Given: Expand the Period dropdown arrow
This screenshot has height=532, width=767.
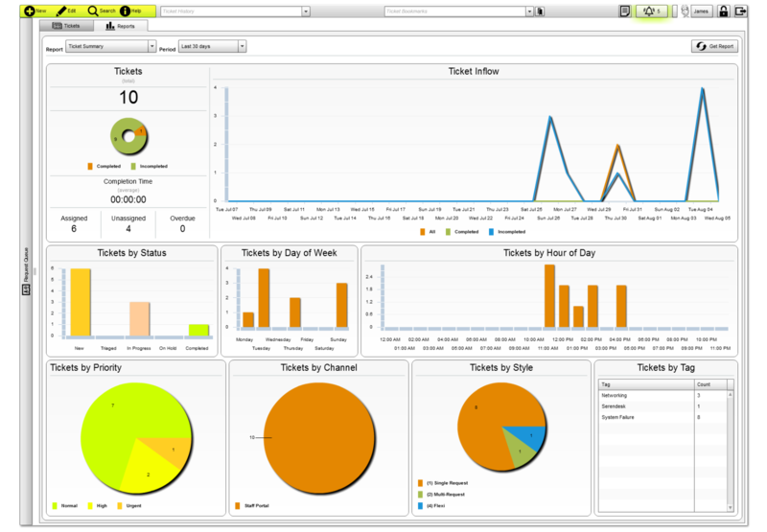Looking at the screenshot, I should tap(242, 46).
